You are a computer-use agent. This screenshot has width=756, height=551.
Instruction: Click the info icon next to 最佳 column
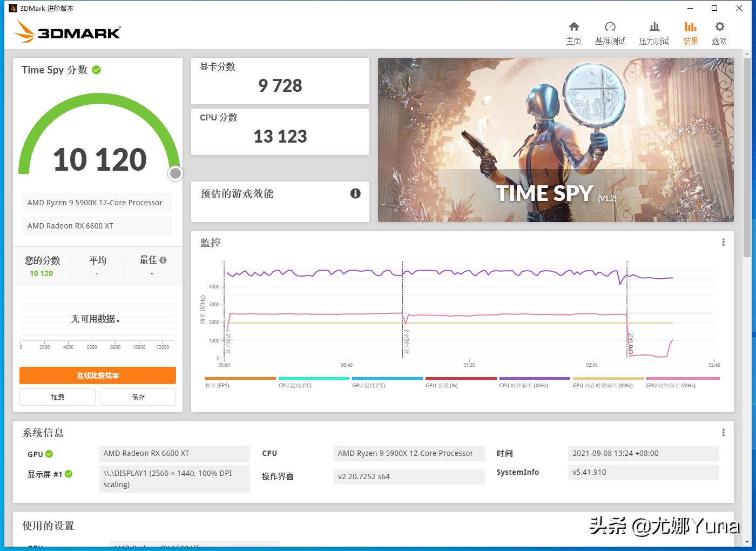pos(164,260)
